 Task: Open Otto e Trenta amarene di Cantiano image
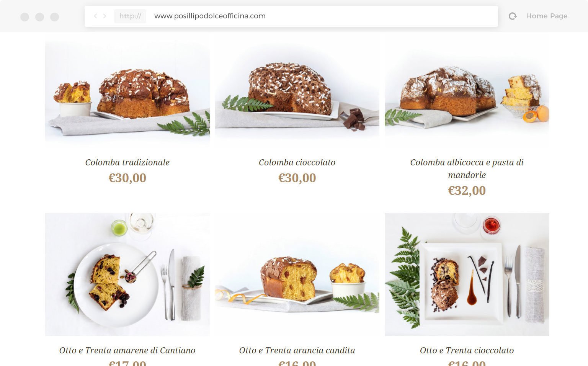[x=127, y=274]
